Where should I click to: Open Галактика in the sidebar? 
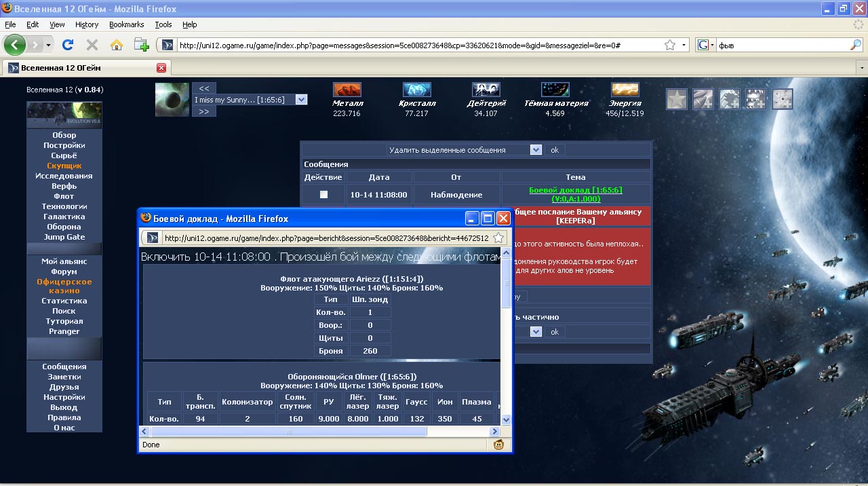pos(64,217)
